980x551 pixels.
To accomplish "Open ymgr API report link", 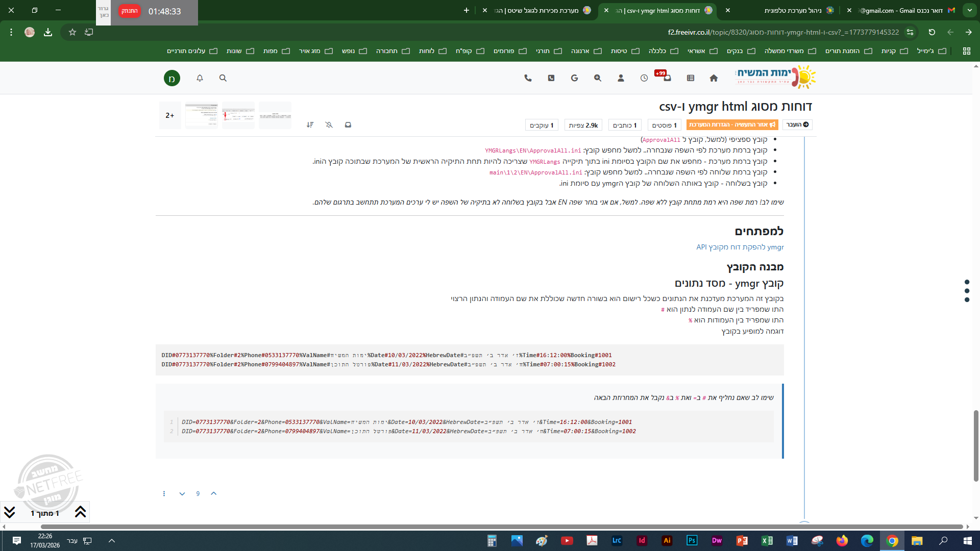I will [740, 247].
